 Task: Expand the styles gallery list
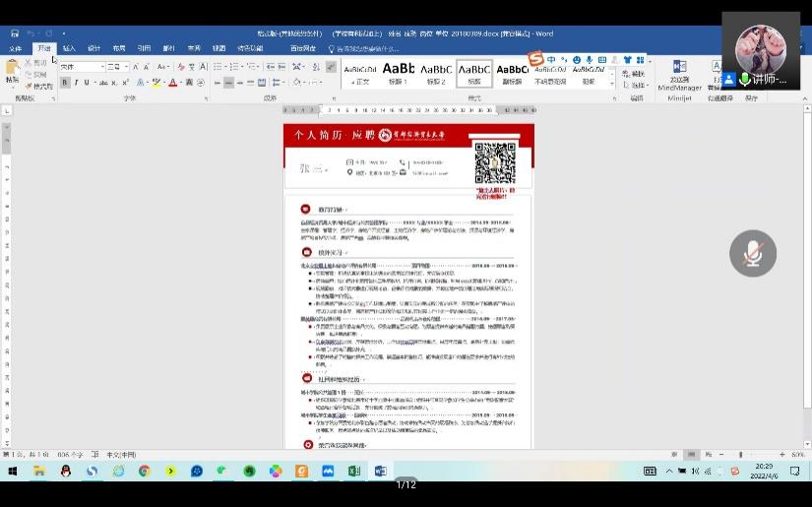pyautogui.click(x=614, y=83)
